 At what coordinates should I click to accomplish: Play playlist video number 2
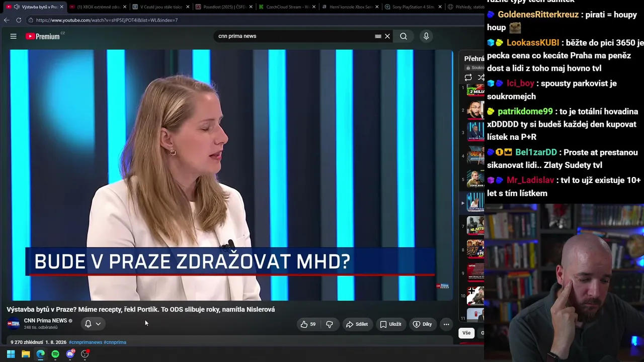point(475,110)
